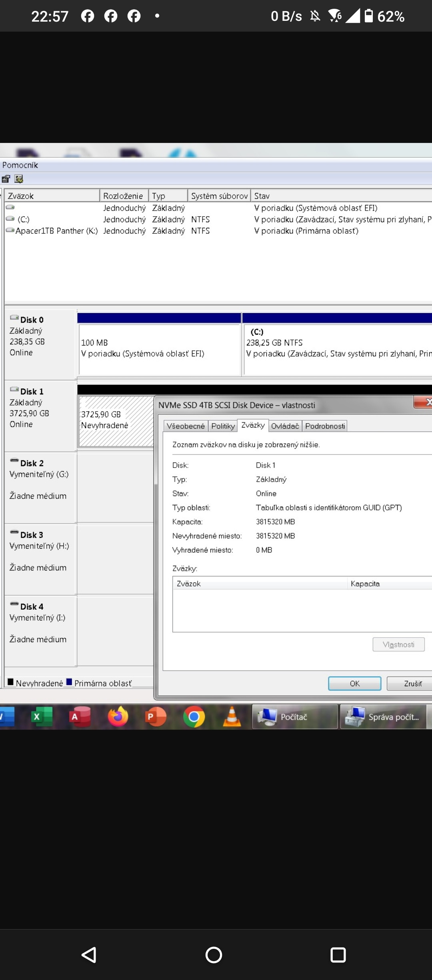The width and height of the screenshot is (432, 980).
Task: Launch Access from the taskbar
Action: (x=80, y=717)
